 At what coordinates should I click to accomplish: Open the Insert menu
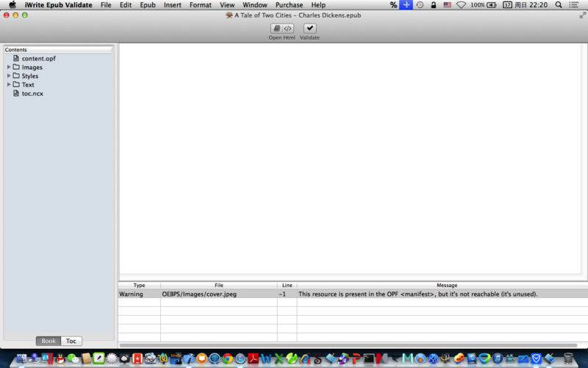[173, 5]
